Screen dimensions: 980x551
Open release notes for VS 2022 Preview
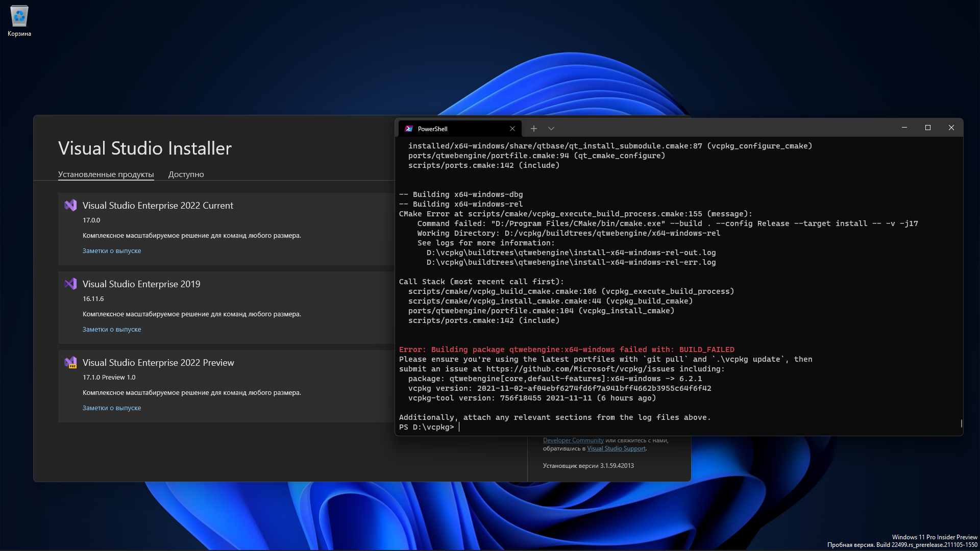(112, 408)
